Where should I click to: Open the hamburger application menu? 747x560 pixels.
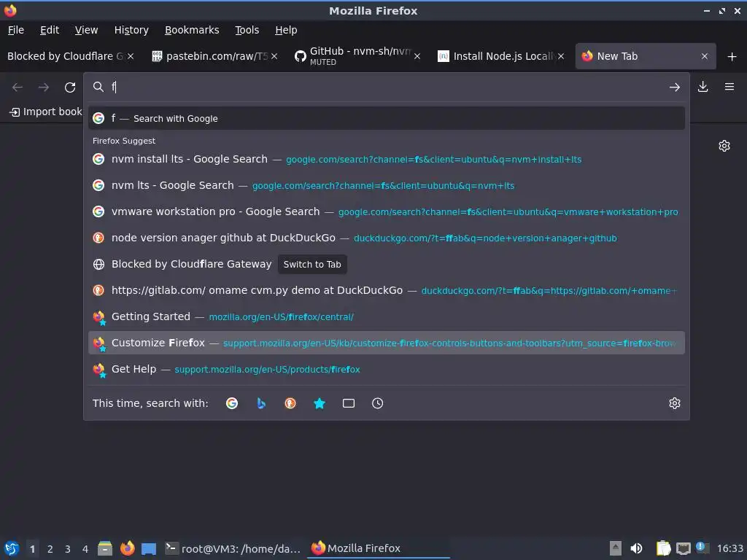[x=729, y=87]
